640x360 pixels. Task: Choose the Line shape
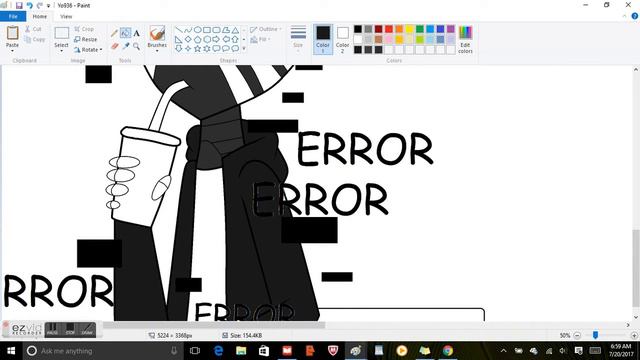click(x=178, y=30)
